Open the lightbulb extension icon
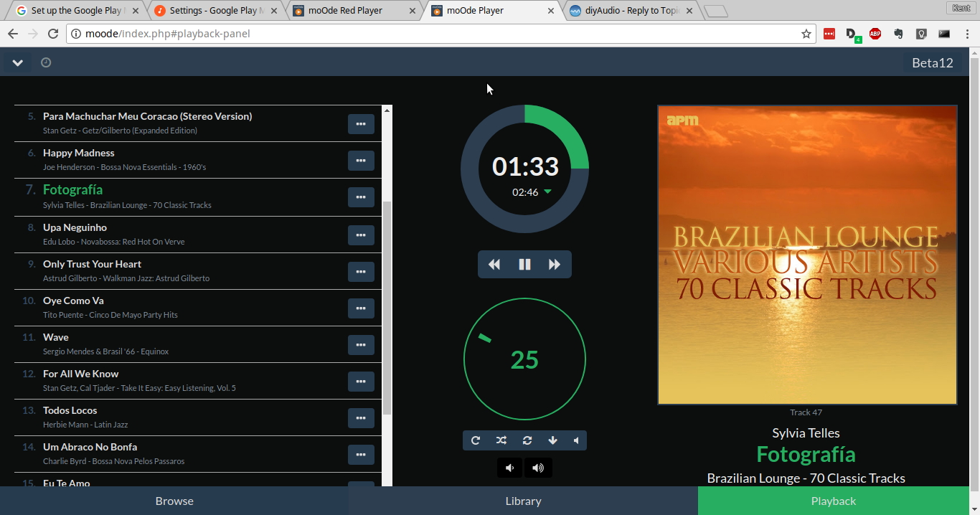Viewport: 980px width, 515px height. [x=921, y=34]
